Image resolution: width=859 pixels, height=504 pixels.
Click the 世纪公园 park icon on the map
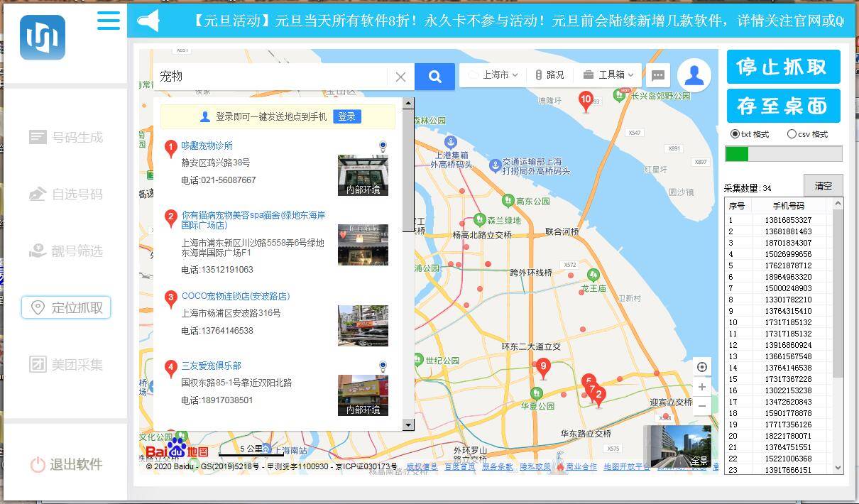(417, 361)
